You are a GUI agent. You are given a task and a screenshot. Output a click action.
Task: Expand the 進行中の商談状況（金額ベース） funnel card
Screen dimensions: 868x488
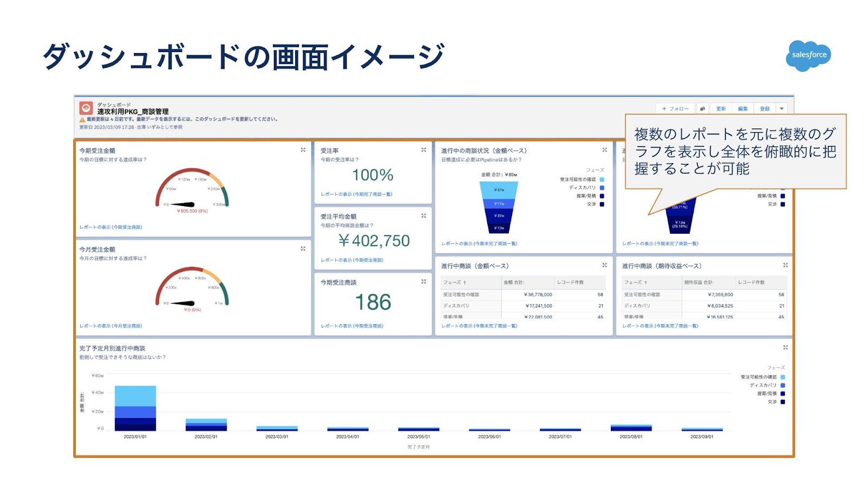[604, 150]
